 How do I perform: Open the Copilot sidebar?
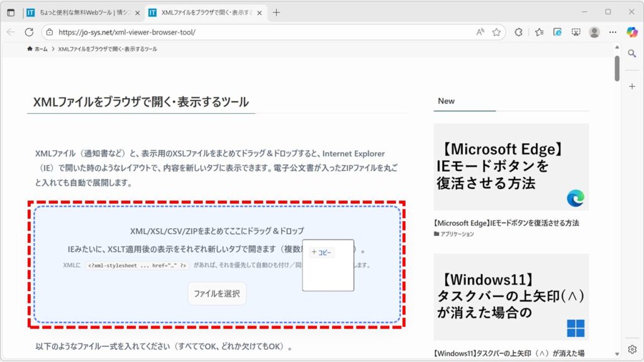point(631,32)
